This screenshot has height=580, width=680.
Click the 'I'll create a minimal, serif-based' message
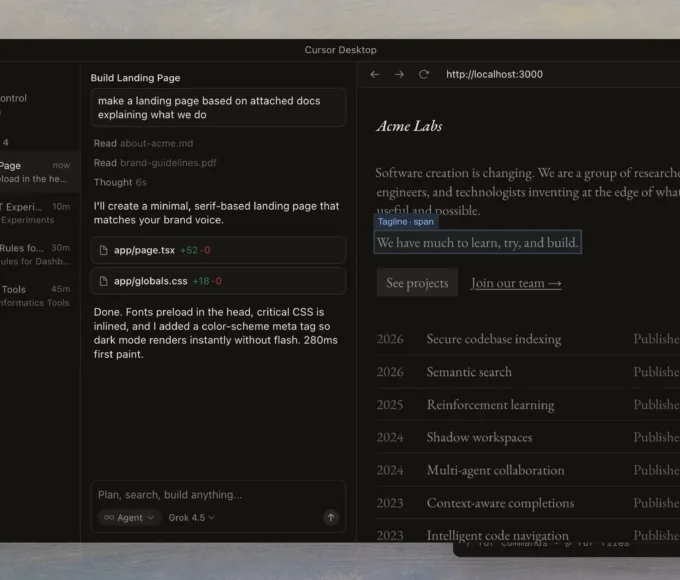(x=216, y=213)
